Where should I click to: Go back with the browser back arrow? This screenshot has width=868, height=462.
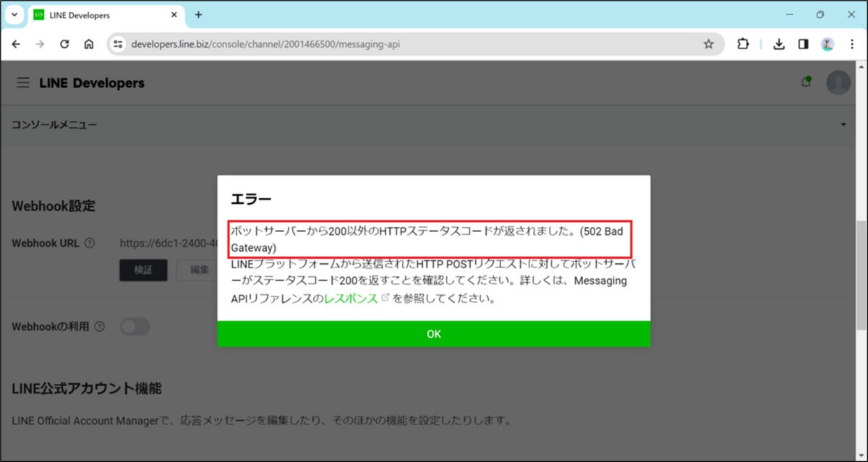point(16,44)
